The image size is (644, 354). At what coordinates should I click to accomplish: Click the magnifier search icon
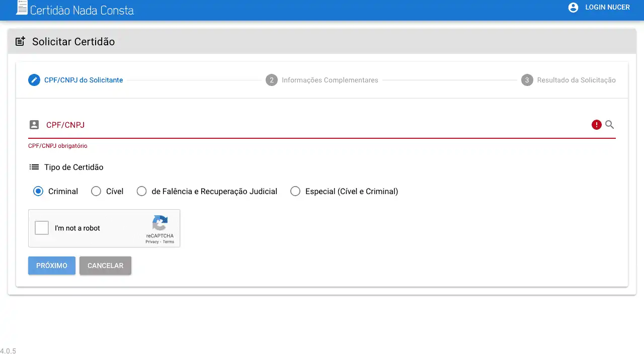coord(609,125)
